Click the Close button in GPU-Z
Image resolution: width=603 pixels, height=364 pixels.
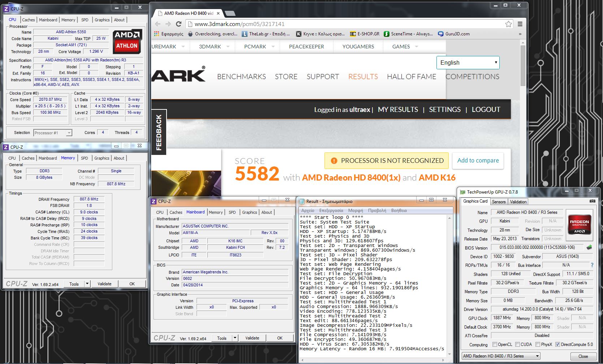click(583, 356)
